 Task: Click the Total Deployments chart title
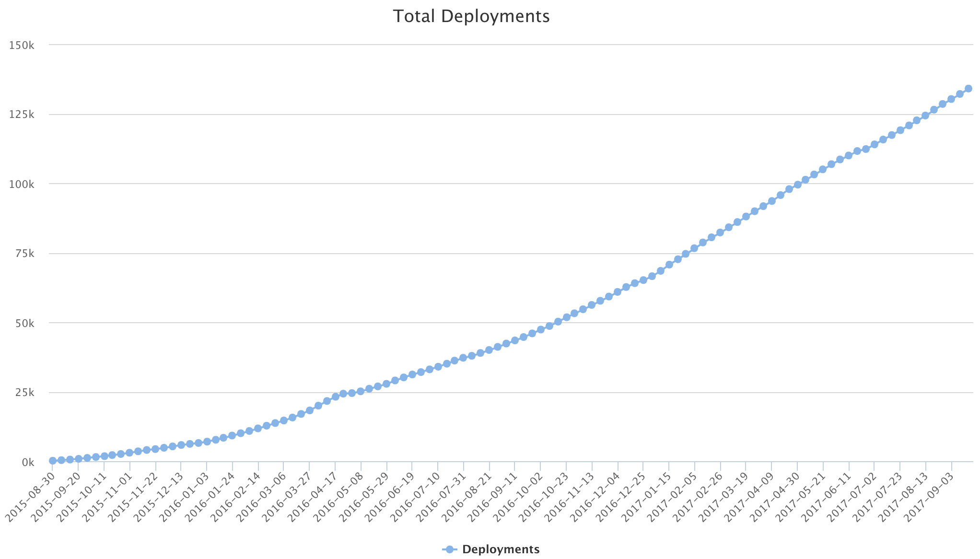coord(471,16)
